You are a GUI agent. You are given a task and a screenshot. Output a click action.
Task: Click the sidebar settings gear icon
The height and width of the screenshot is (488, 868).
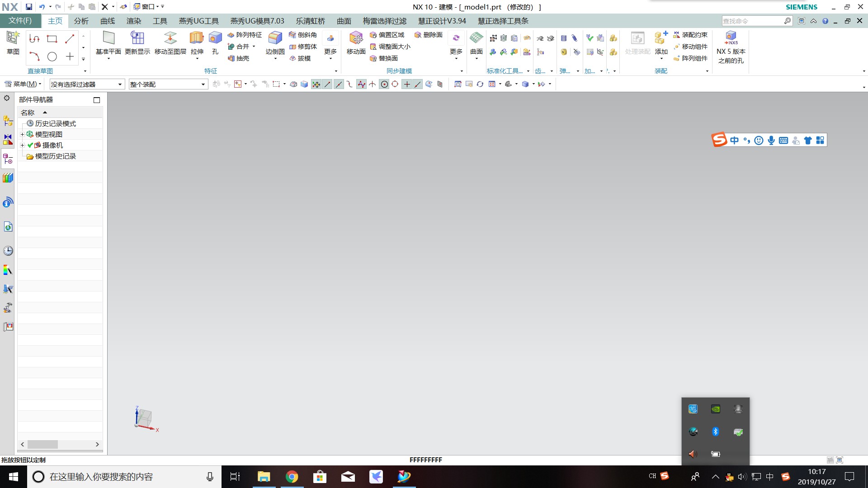(x=7, y=98)
